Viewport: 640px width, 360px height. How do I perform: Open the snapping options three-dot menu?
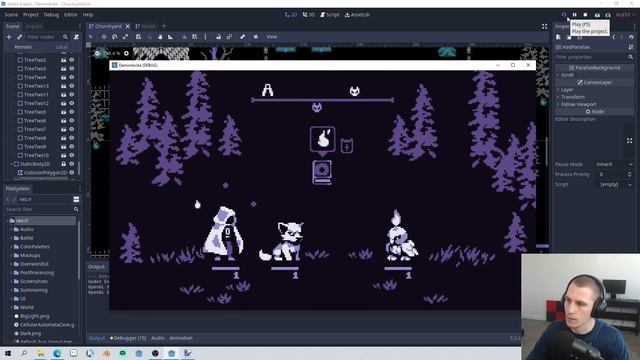point(205,37)
